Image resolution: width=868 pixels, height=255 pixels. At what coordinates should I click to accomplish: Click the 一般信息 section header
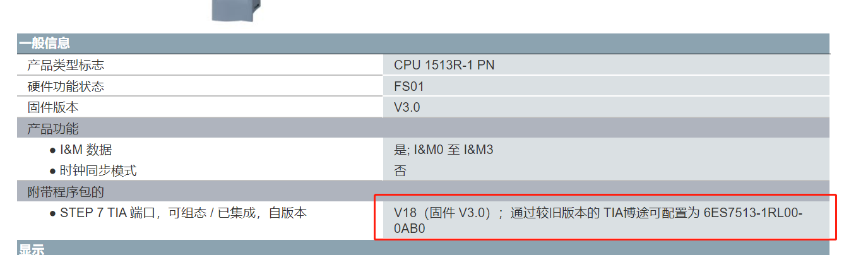click(x=44, y=44)
